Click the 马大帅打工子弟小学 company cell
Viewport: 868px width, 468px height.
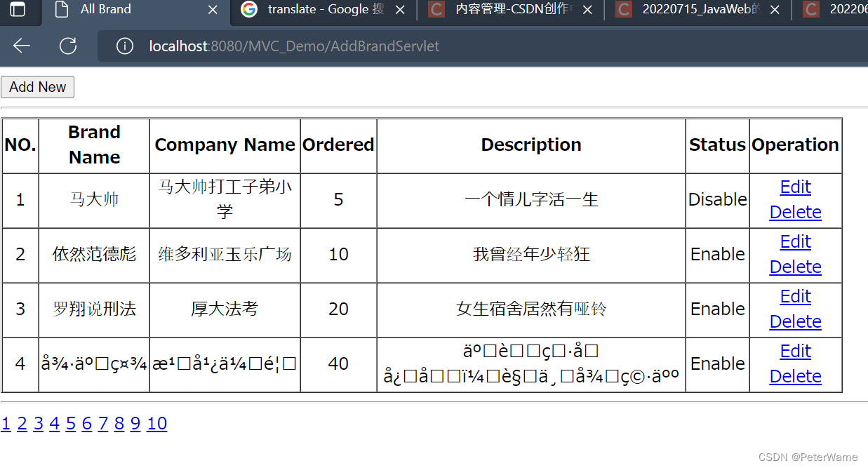pos(225,200)
